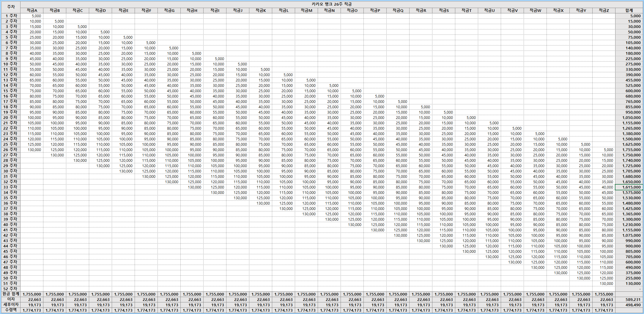Select 합계 value 255,000 in 50 주차 row
Viewport: 644px width, 314px height.
[x=629, y=278]
